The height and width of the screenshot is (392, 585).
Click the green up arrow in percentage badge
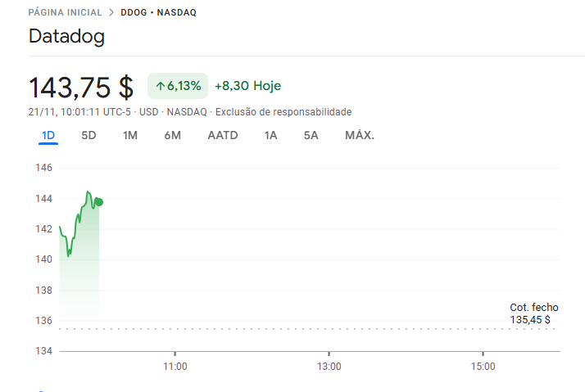[160, 86]
